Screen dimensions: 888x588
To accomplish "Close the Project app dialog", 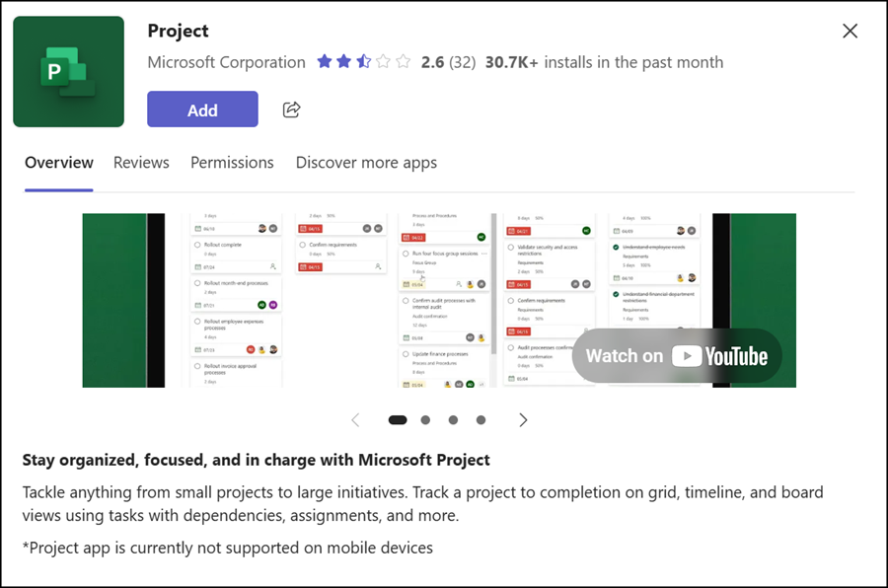I will point(850,31).
